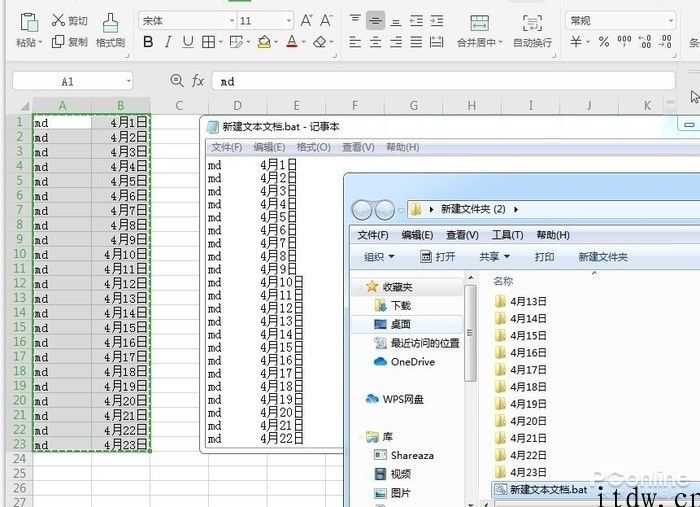Screen dimensions: 700x507
Task: Click the 打印 button in Explorer toolbar
Action: (x=544, y=257)
